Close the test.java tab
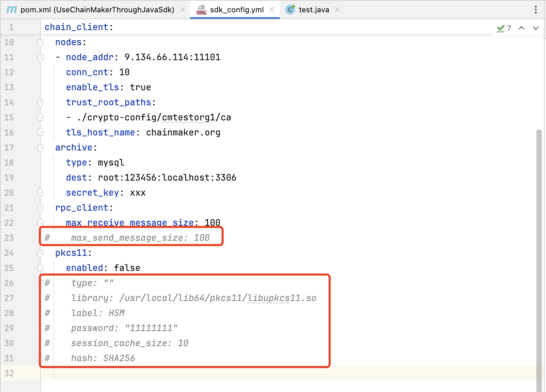This screenshot has width=546, height=392. (337, 10)
